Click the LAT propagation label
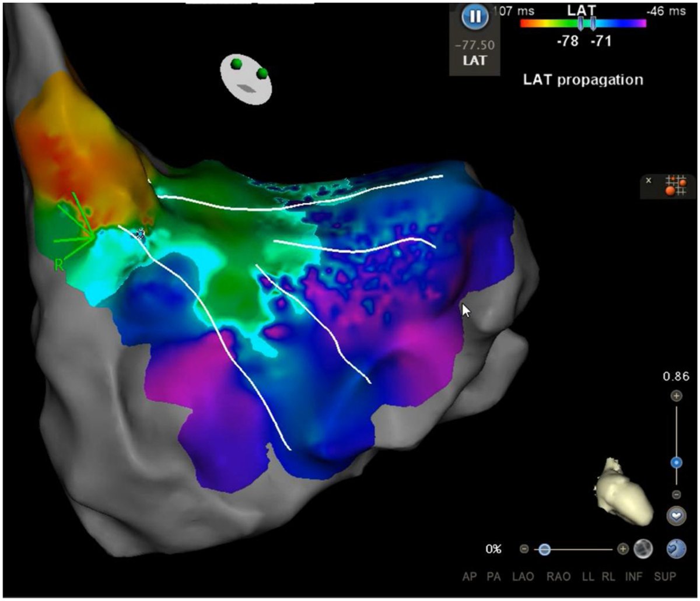Viewport: 700px width, 601px height. 583,80
